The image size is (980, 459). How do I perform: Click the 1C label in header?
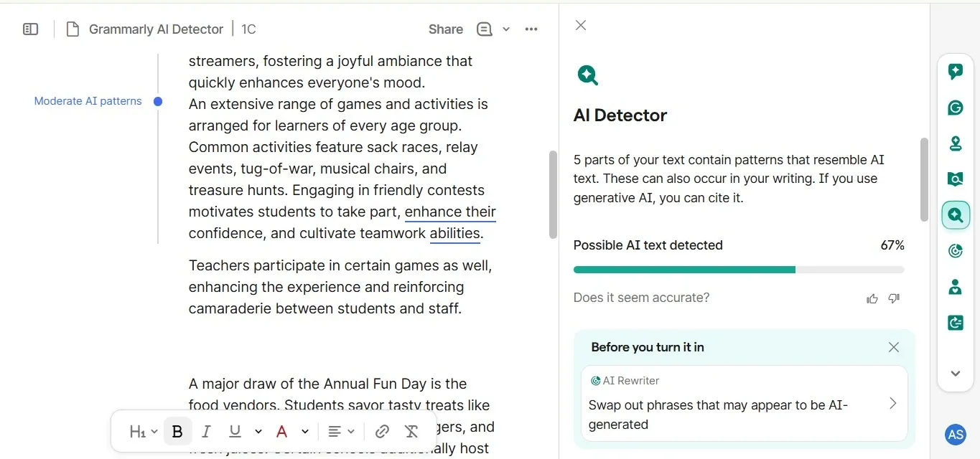pyautogui.click(x=248, y=29)
